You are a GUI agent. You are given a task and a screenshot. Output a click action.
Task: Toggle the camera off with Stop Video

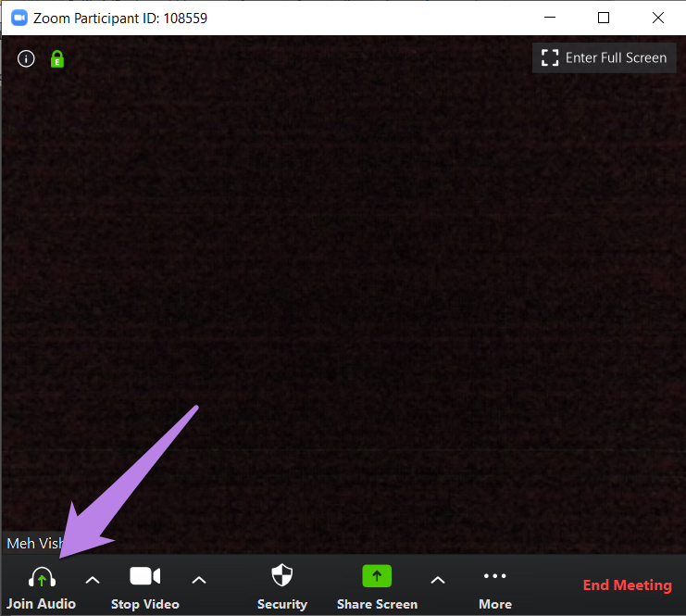(x=144, y=576)
